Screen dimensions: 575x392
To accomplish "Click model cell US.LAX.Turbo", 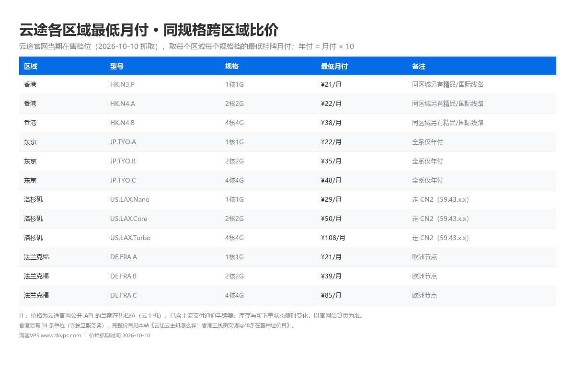I will [130, 238].
